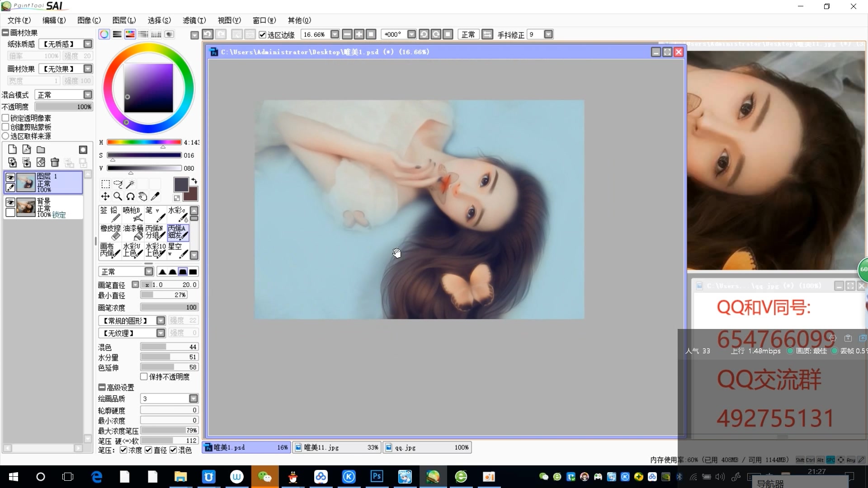
Task: Pick the 橡皮擦 eraser brush
Action: (x=110, y=232)
